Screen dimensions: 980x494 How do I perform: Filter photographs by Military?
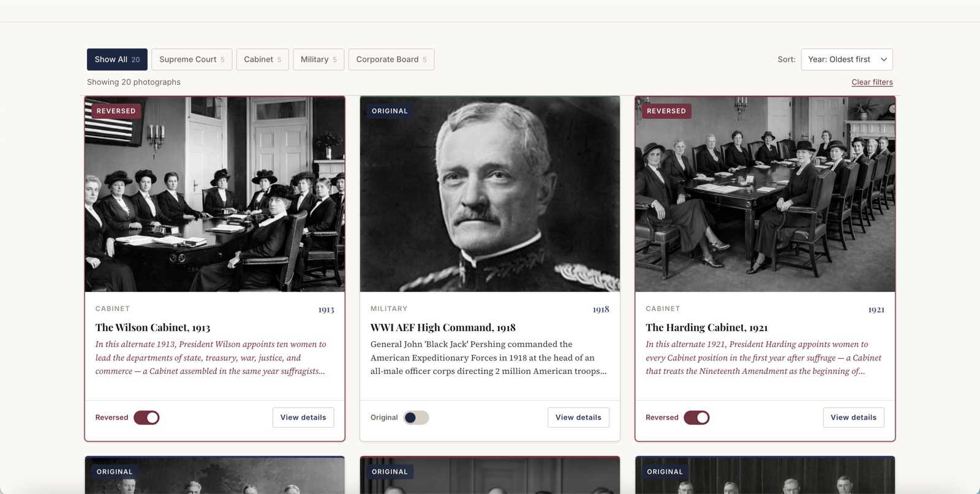pos(318,59)
